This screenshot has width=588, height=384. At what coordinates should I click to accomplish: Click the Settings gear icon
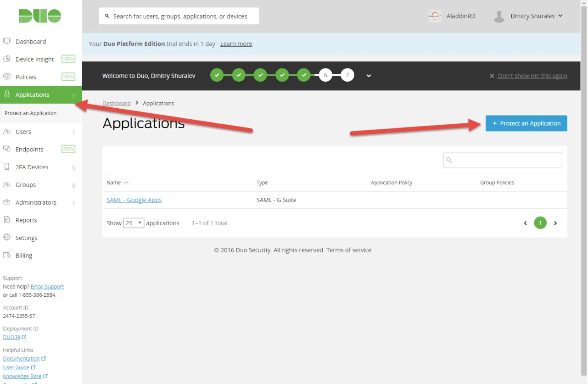[x=7, y=238]
